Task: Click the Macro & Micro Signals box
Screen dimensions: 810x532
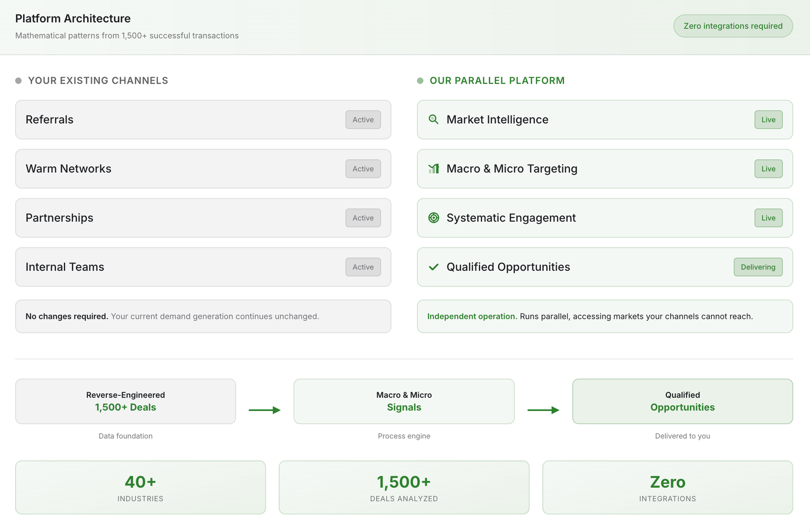Action: point(404,401)
